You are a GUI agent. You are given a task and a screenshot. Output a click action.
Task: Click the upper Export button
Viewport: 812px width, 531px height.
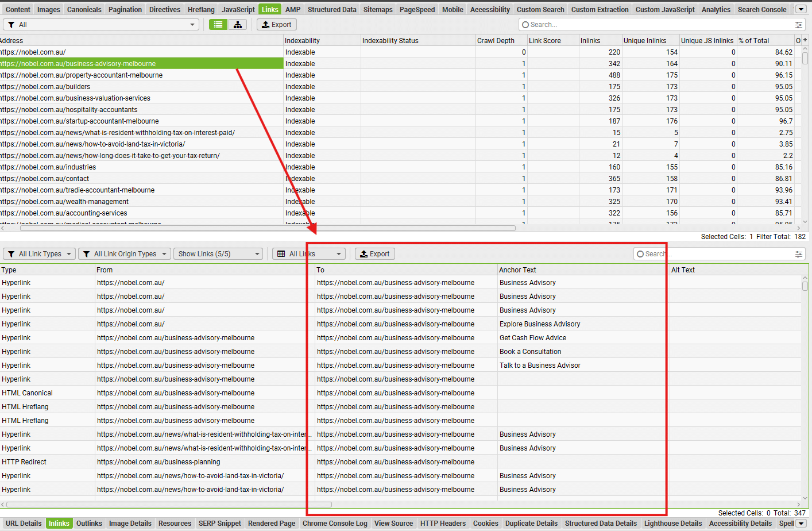click(277, 25)
